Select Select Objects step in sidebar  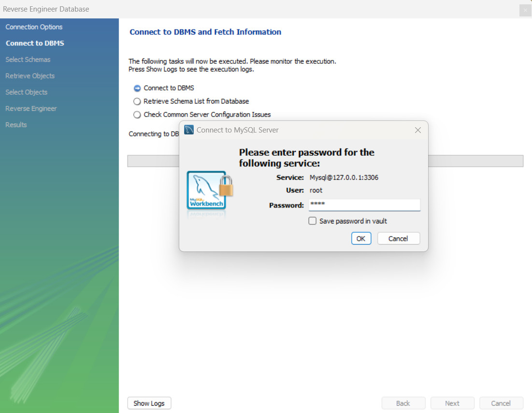pyautogui.click(x=27, y=92)
